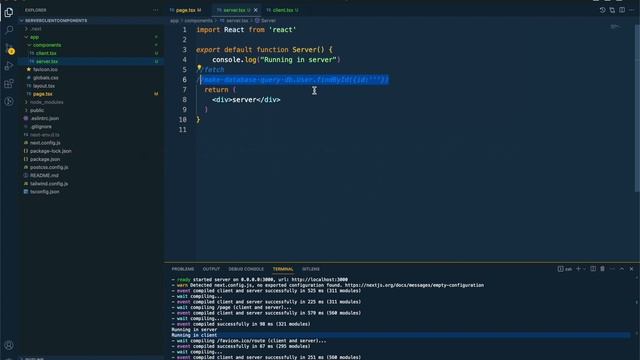The height and width of the screenshot is (360, 640).
Task: Open the Explorer view in activity bar
Action: click(9, 12)
